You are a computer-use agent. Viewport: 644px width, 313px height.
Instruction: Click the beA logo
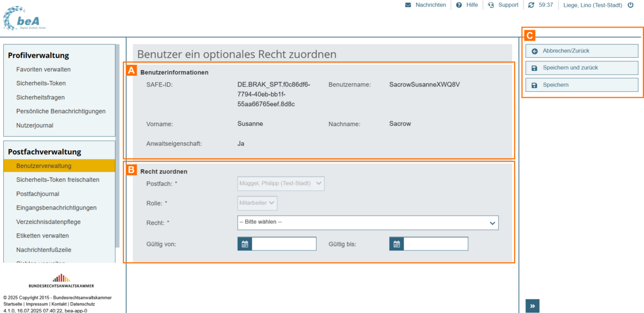point(25,18)
